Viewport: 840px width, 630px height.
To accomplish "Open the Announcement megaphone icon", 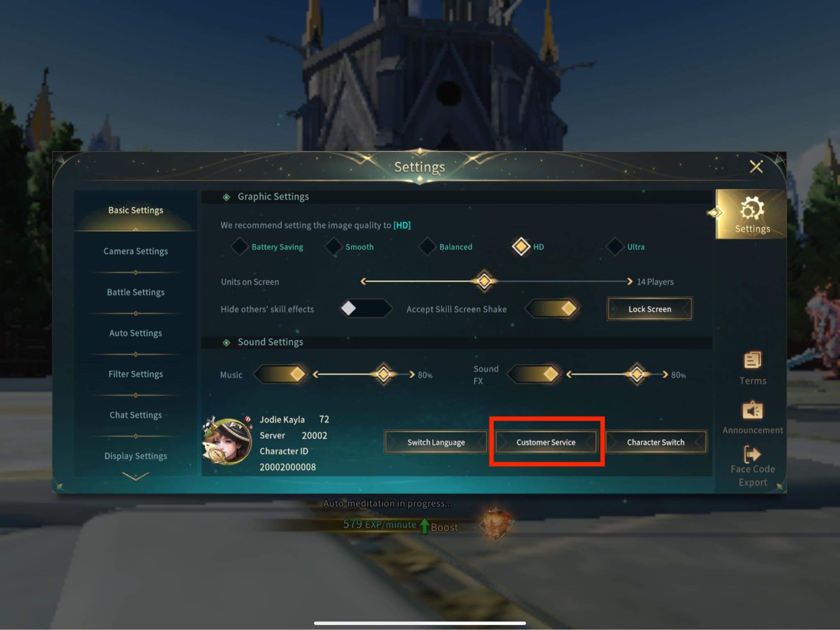I will coord(753,410).
